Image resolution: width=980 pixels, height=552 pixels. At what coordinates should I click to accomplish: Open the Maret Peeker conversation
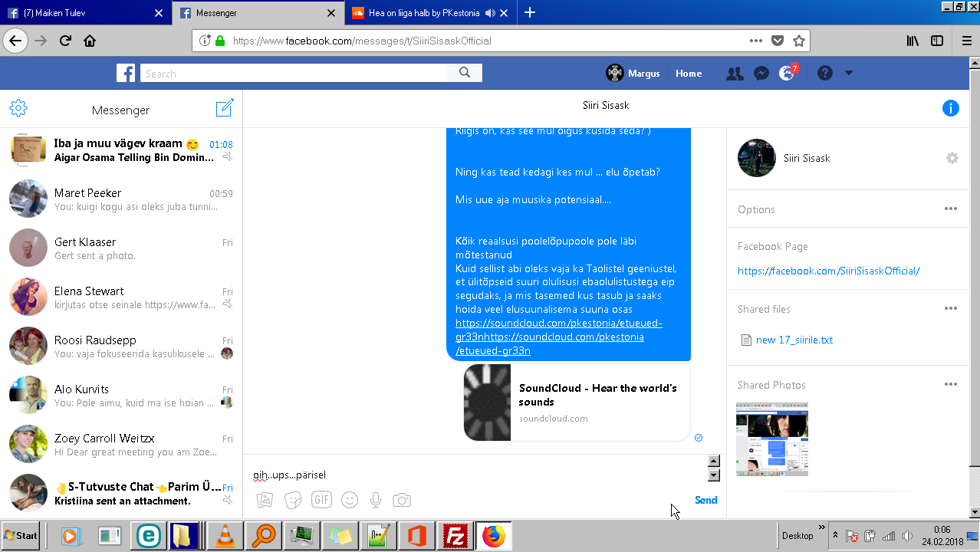[x=121, y=199]
